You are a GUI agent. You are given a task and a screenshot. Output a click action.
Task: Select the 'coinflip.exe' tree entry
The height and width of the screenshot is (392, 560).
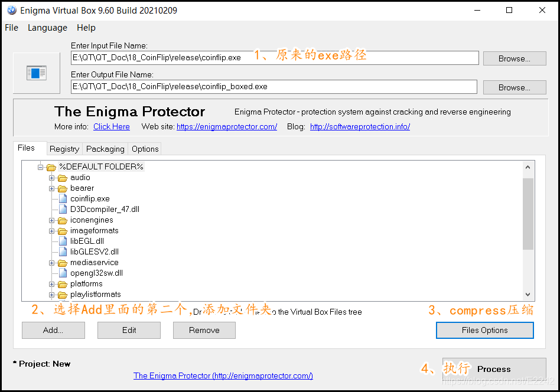(x=90, y=199)
